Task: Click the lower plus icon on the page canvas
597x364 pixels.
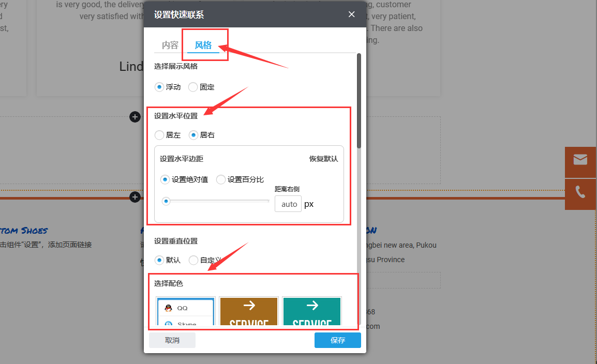Action: (x=135, y=197)
